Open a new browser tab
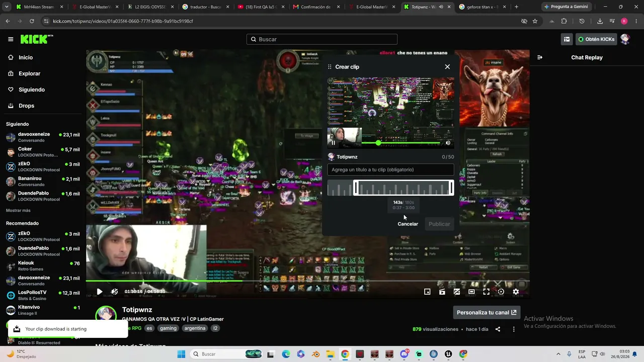 (516, 7)
